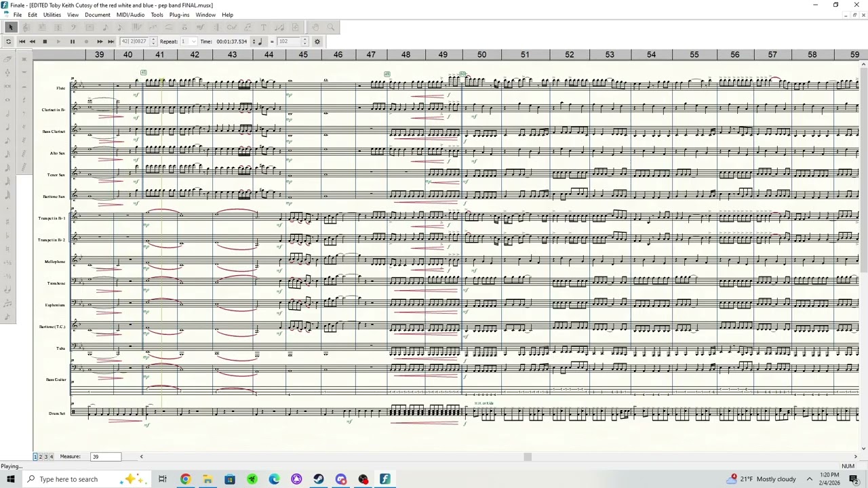Click vertical scrollbar down arrow
Screen dimensions: 868x488
coord(863,448)
